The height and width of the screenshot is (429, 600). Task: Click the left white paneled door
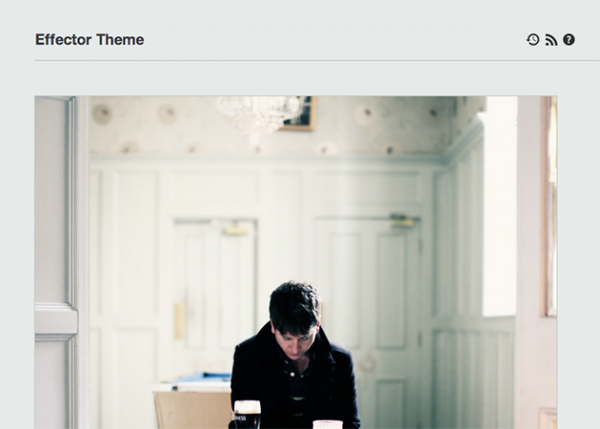215,291
